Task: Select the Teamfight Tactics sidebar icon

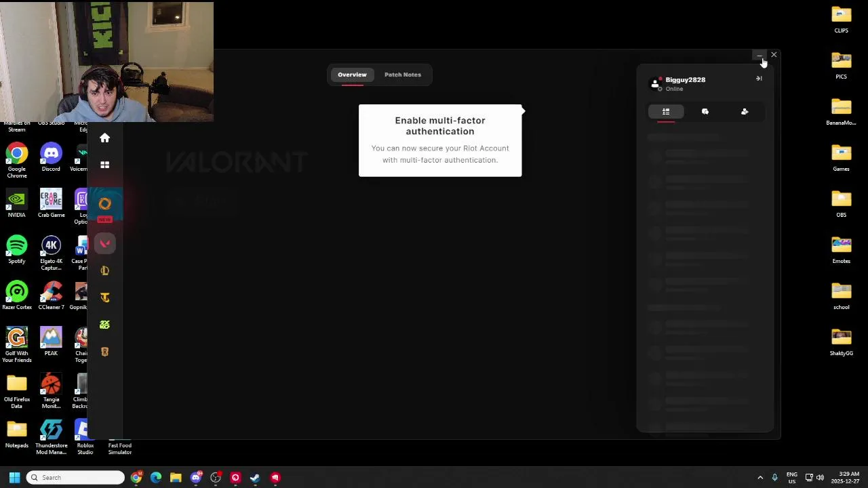Action: (104, 298)
